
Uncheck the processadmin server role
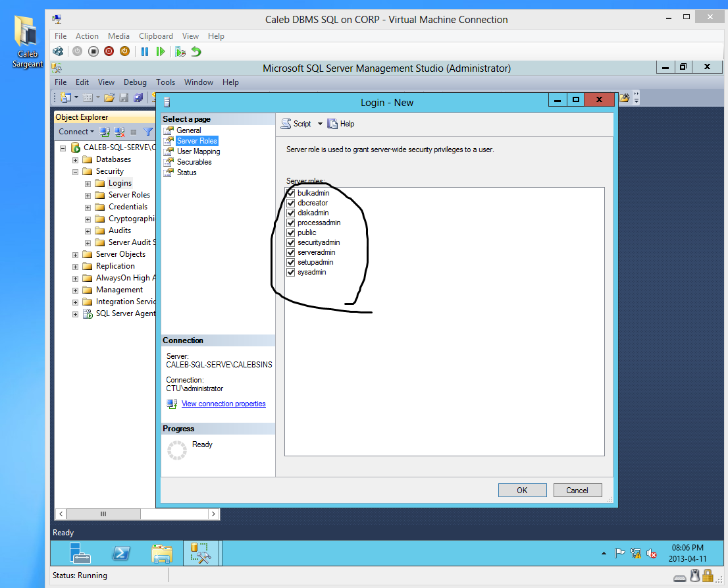(291, 223)
